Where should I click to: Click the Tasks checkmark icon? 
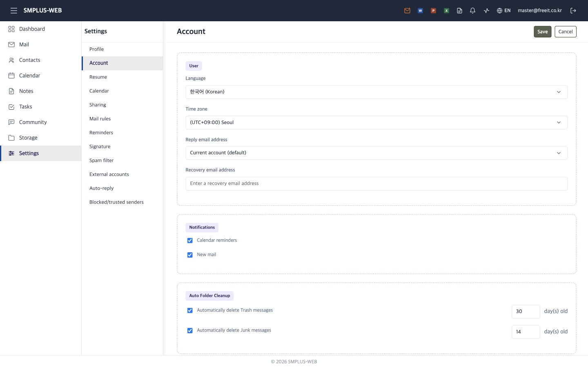[x=11, y=107]
